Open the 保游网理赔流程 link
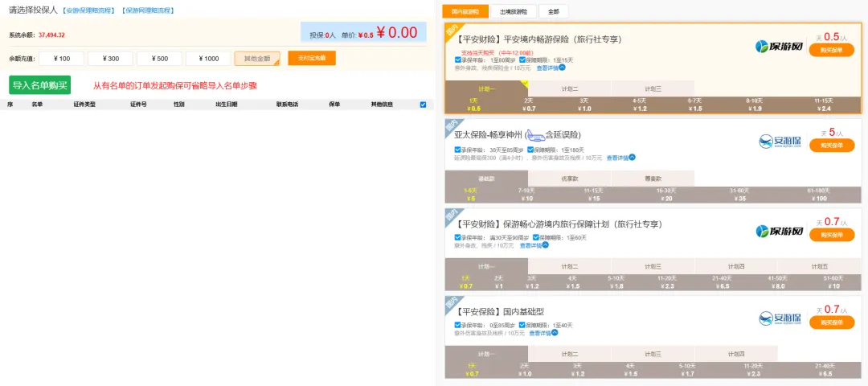The image size is (868, 386). pyautogui.click(x=147, y=10)
